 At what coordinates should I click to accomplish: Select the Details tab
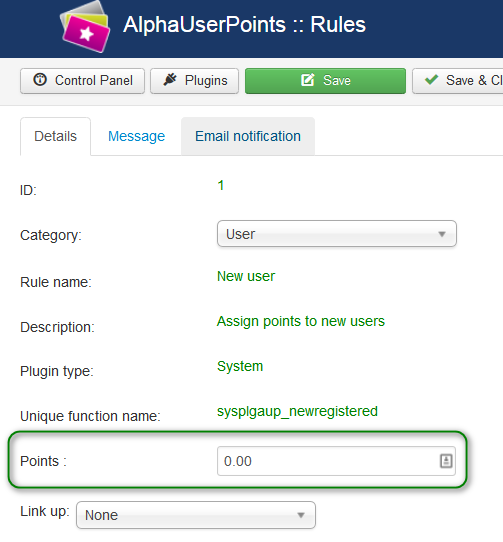click(56, 137)
